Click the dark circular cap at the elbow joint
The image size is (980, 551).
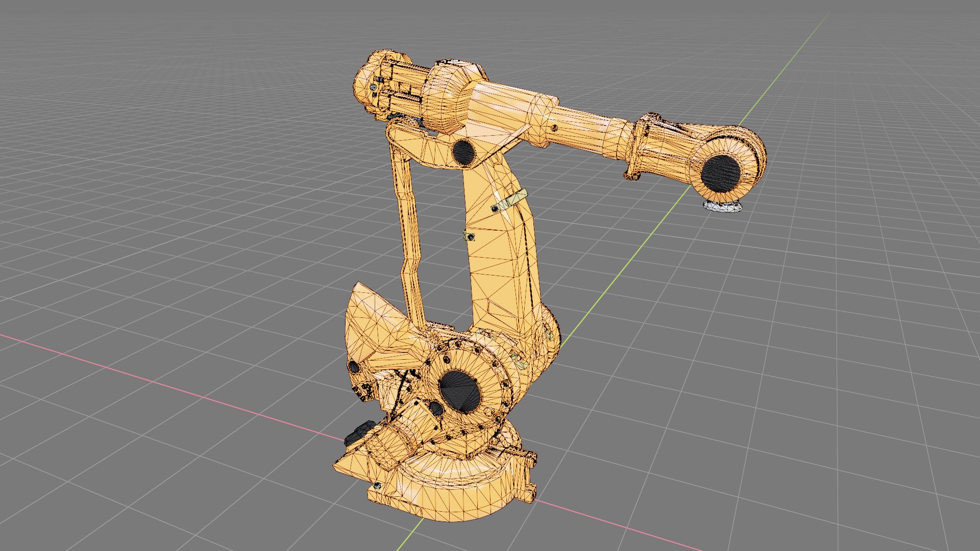(x=463, y=152)
